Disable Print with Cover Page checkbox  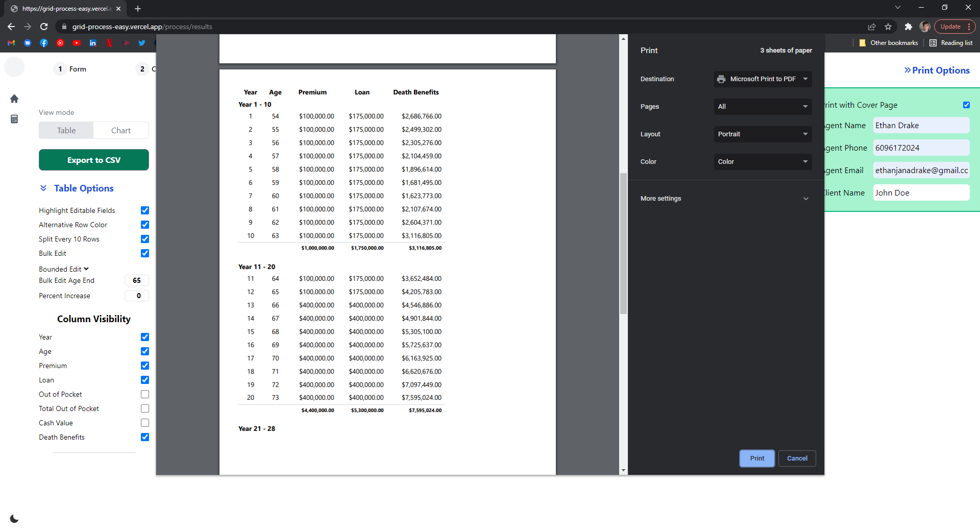point(966,105)
